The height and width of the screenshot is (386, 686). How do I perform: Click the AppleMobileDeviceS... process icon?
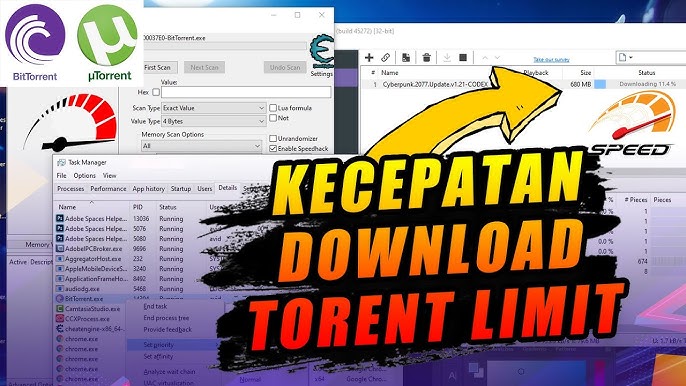[x=60, y=269]
